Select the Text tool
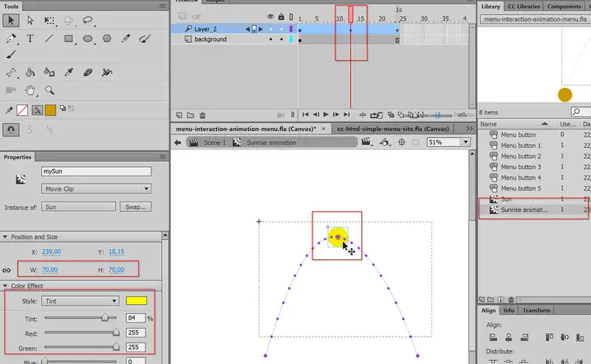 click(x=30, y=38)
